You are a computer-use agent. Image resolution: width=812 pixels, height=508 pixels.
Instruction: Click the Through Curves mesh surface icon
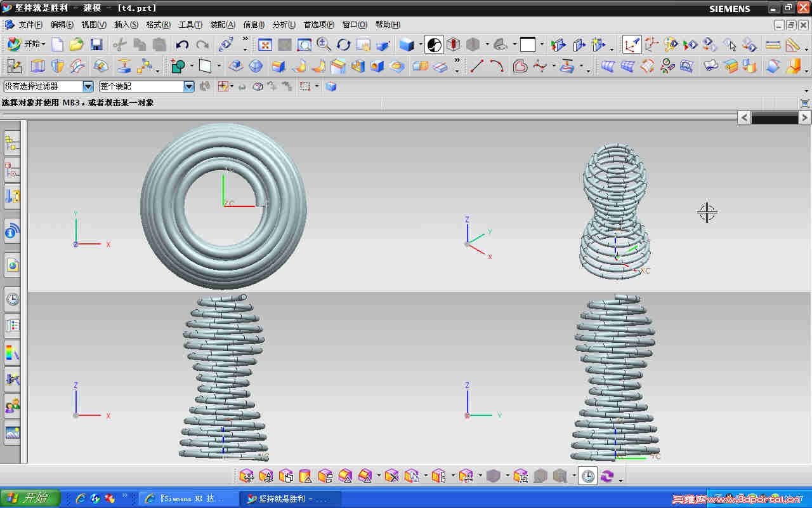click(628, 66)
